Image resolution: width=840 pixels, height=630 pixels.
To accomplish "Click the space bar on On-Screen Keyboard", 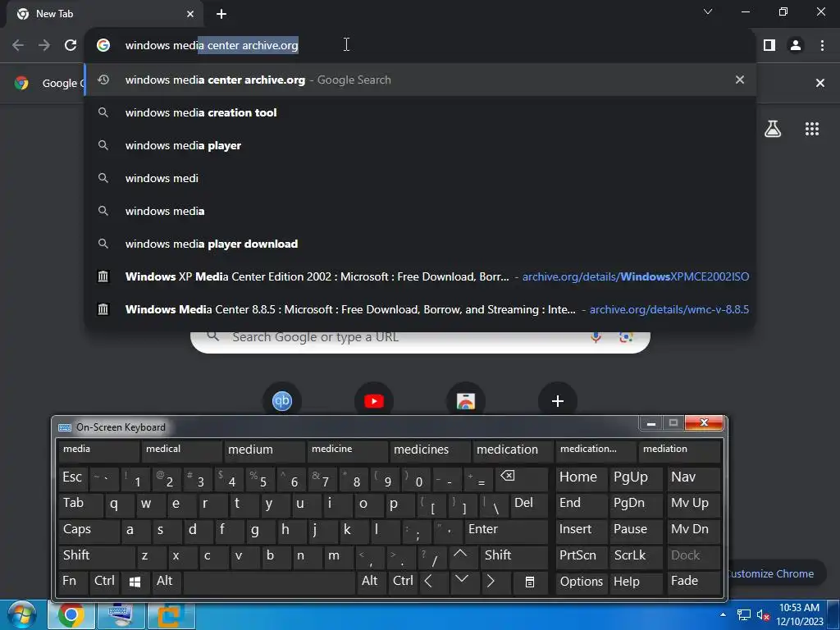I will (269, 582).
